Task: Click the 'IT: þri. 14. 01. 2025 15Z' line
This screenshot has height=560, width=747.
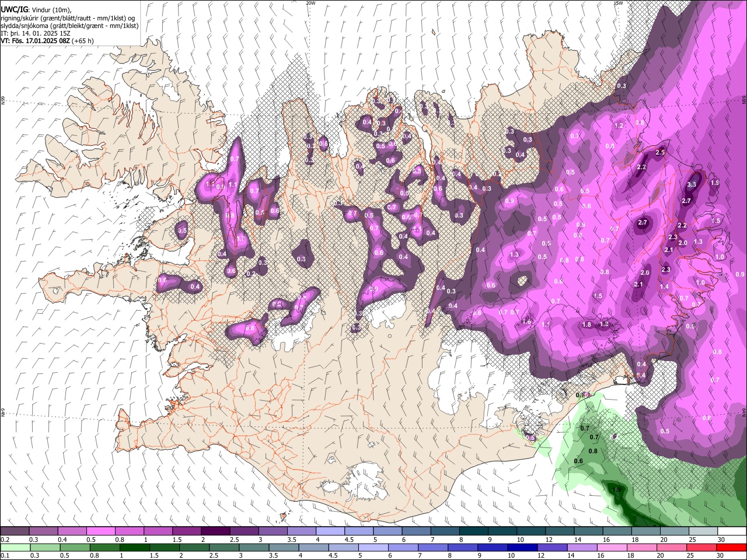Action: click(35, 33)
